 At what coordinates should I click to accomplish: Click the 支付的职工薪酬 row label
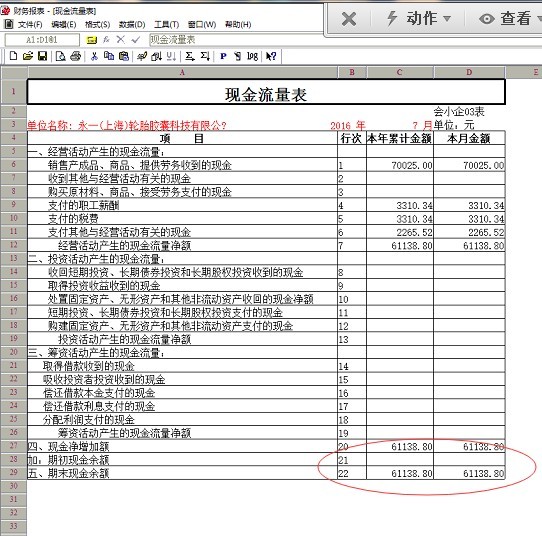(x=83, y=205)
